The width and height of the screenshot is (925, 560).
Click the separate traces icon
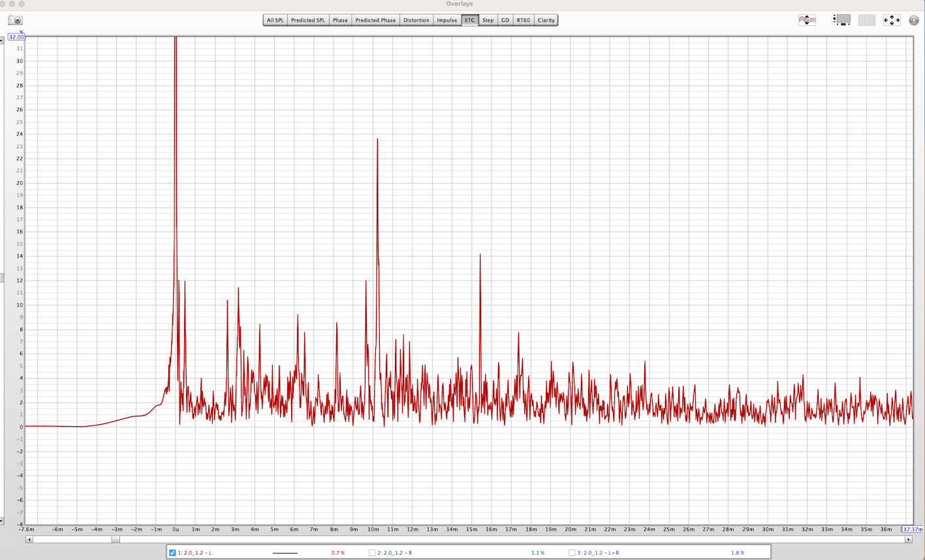(807, 20)
